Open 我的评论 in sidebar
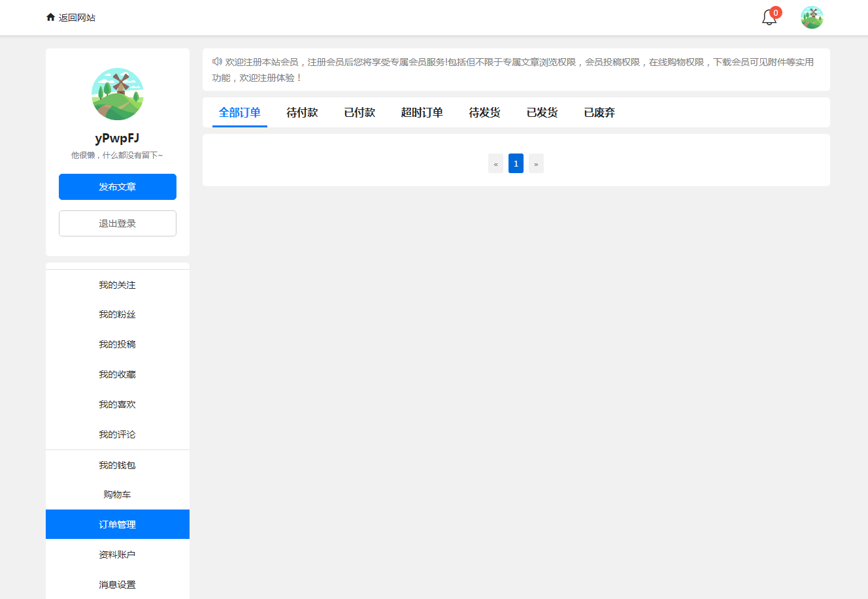The image size is (868, 599). click(118, 434)
